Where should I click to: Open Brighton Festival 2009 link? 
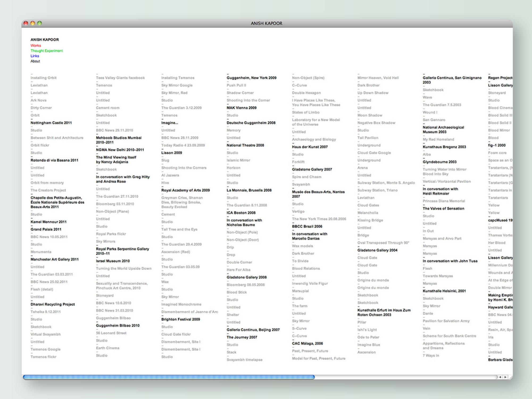point(181,319)
